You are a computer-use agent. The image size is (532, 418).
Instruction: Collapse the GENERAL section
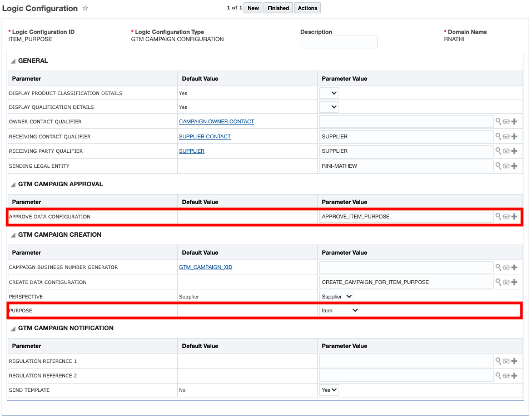coord(13,61)
